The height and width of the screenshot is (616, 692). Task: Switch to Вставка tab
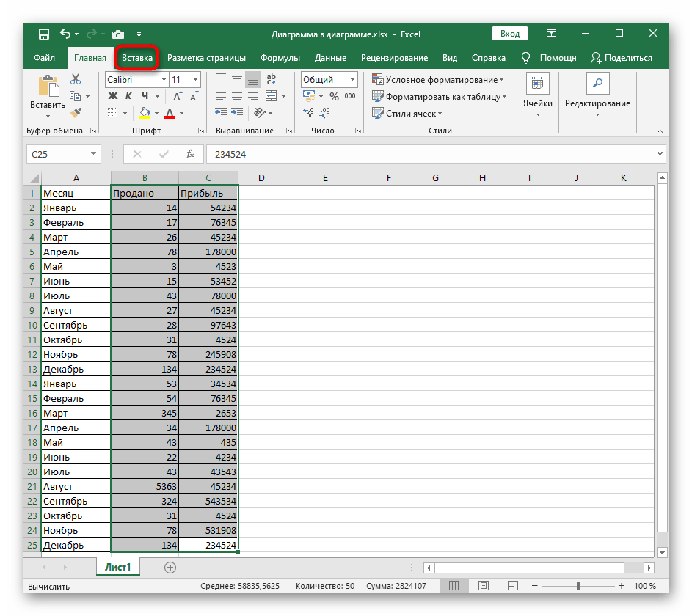pos(136,58)
